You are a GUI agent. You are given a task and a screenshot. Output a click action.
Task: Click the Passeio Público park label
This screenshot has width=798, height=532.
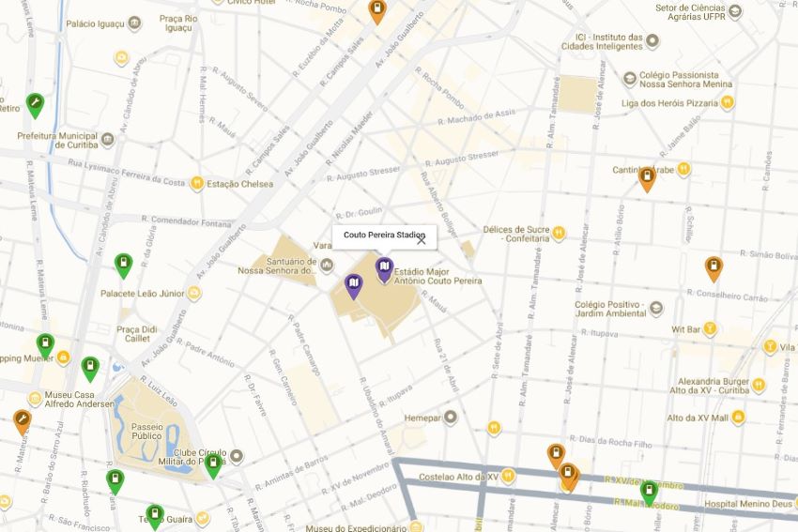click(147, 432)
